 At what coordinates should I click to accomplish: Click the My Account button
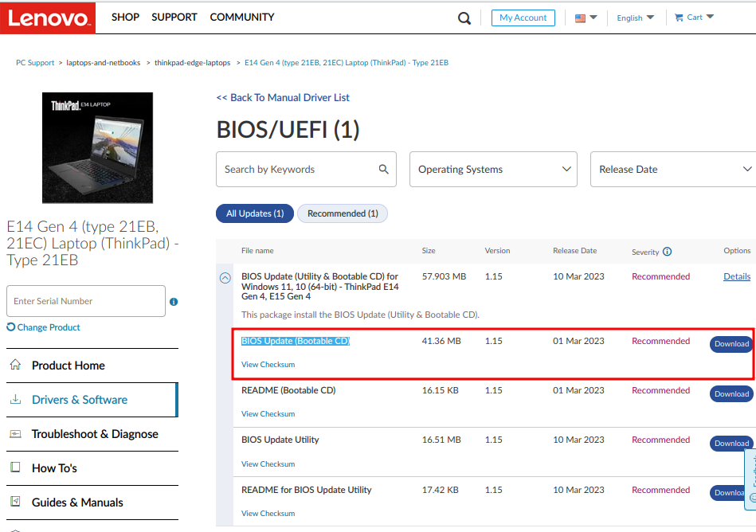coord(523,18)
